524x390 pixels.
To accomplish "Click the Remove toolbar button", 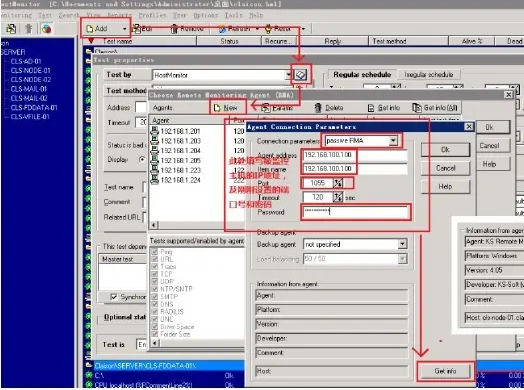I will (x=187, y=29).
